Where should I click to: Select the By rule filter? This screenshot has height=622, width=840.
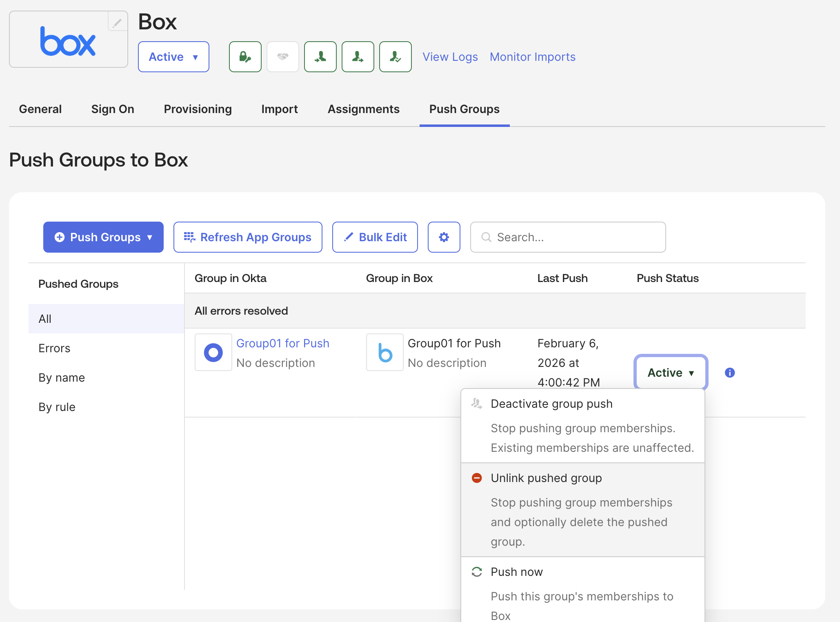coord(106,407)
